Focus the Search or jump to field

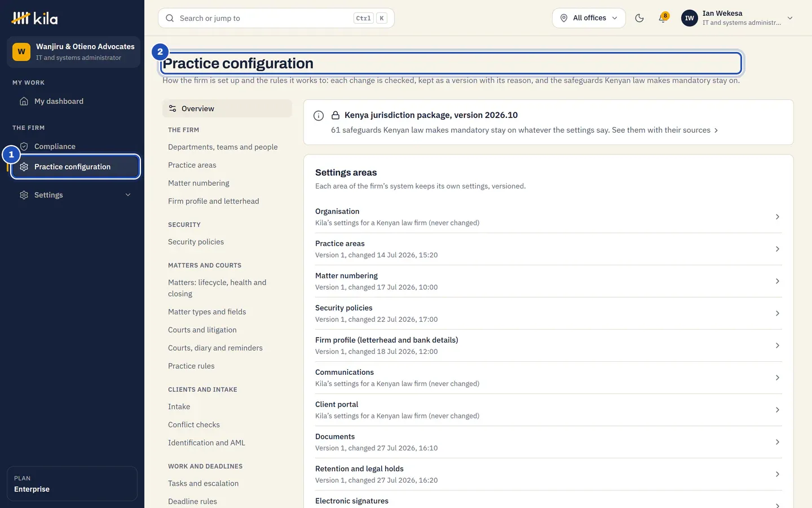point(276,18)
